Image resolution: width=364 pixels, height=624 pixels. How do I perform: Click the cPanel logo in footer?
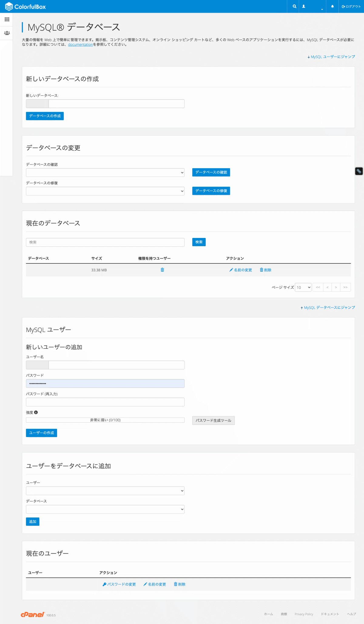pos(32,615)
